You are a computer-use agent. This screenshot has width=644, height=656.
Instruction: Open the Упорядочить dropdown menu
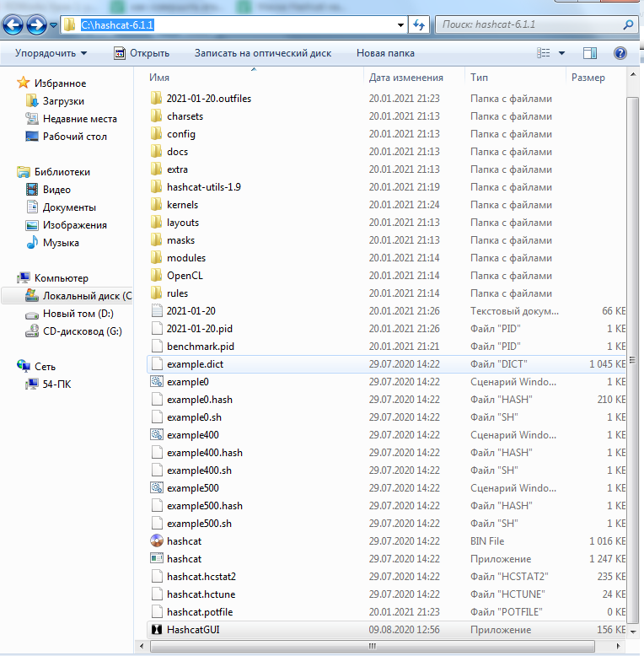coord(51,53)
